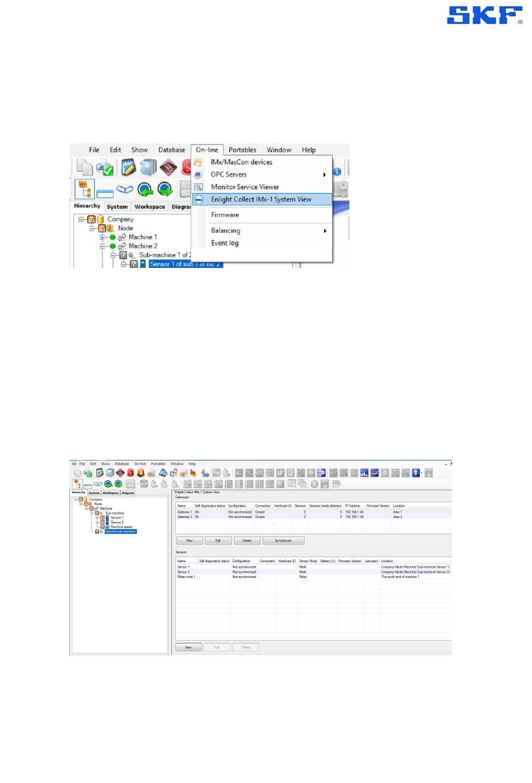This screenshot has width=532, height=783.
Task: Click the Enlight Collect icon in On-line menu
Action: [x=198, y=200]
